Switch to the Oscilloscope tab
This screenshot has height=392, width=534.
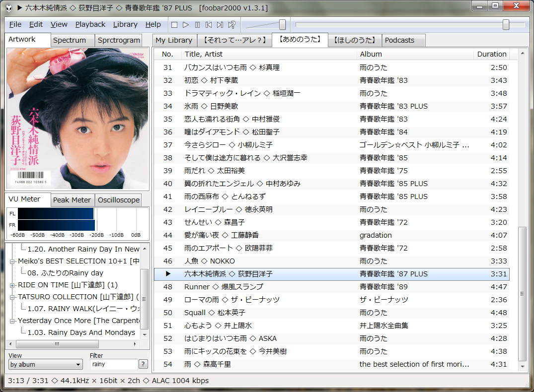click(x=119, y=200)
